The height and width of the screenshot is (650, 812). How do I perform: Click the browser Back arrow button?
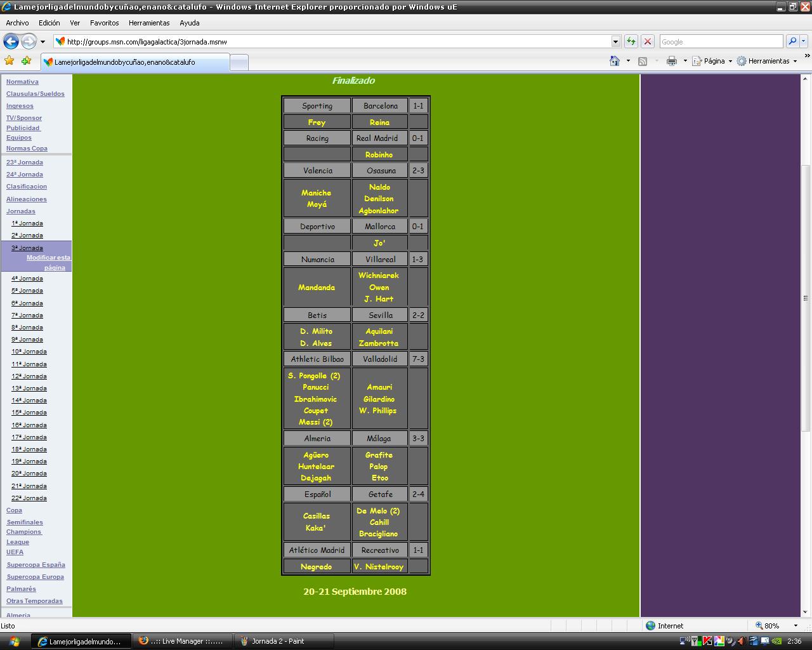tap(11, 42)
